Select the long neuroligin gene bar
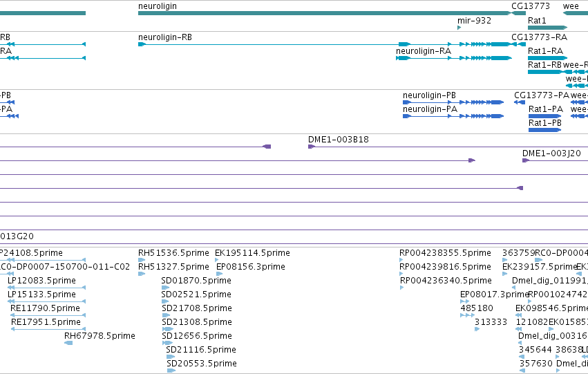The height and width of the screenshot is (374, 588). pyautogui.click(x=324, y=13)
